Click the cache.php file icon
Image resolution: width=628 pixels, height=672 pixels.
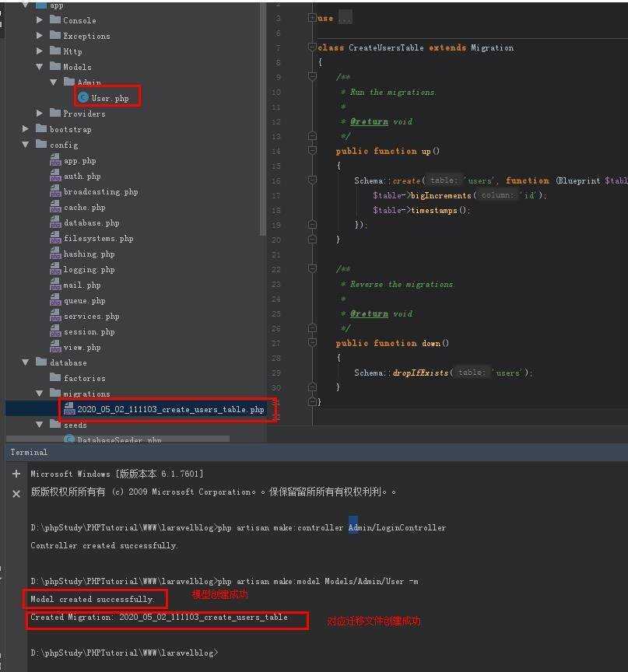55,207
